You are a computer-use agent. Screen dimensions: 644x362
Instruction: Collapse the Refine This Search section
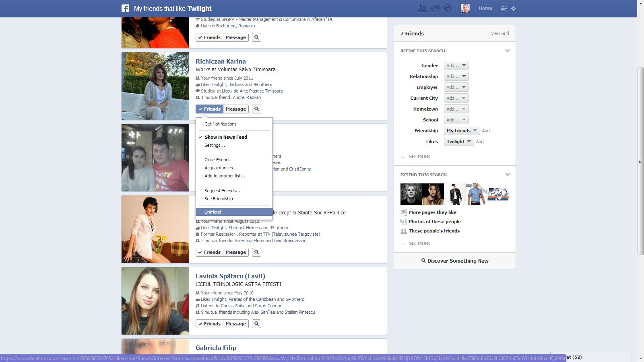pyautogui.click(x=508, y=51)
